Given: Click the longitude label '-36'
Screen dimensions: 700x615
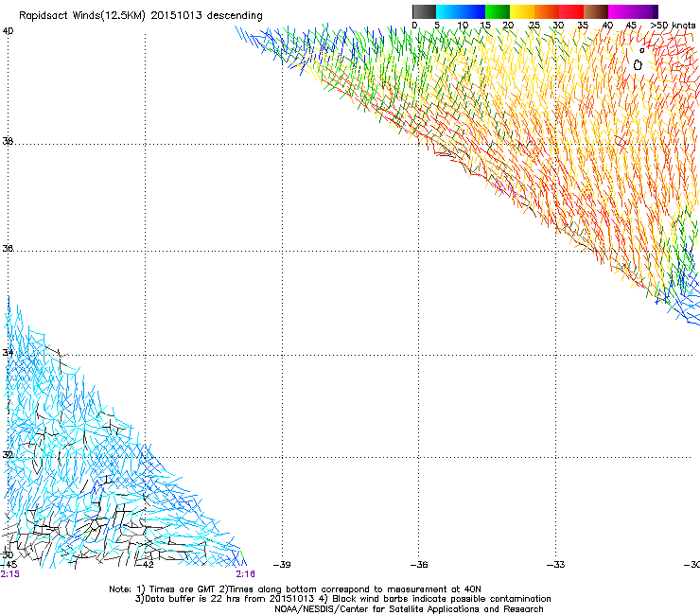Looking at the screenshot, I should [x=419, y=565].
